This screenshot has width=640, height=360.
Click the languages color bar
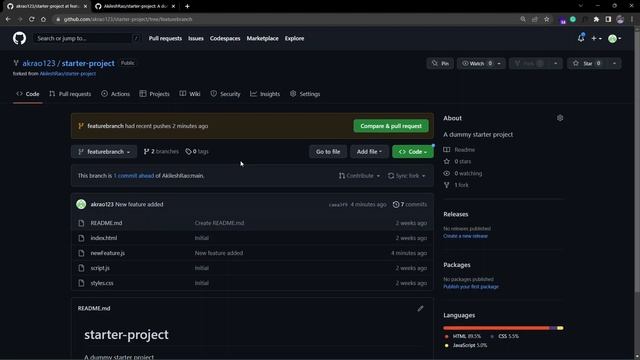pyautogui.click(x=503, y=328)
